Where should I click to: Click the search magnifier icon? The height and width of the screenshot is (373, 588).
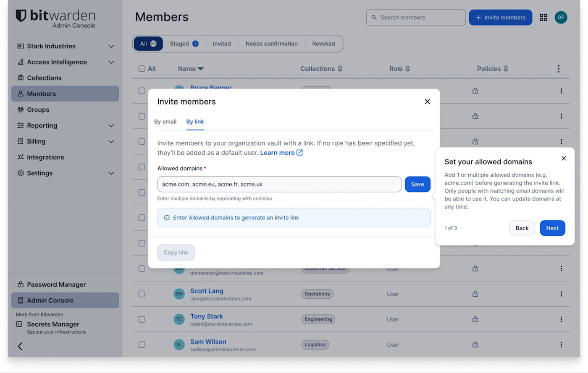click(374, 17)
